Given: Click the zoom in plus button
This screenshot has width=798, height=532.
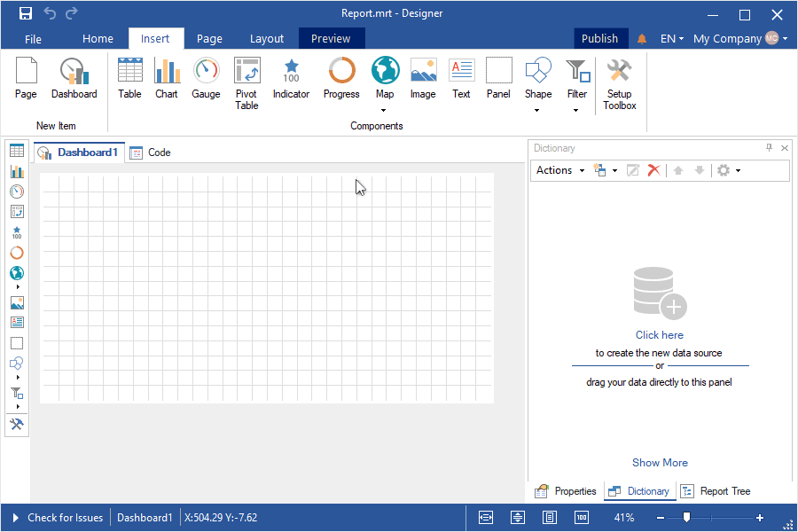Looking at the screenshot, I should pyautogui.click(x=760, y=518).
